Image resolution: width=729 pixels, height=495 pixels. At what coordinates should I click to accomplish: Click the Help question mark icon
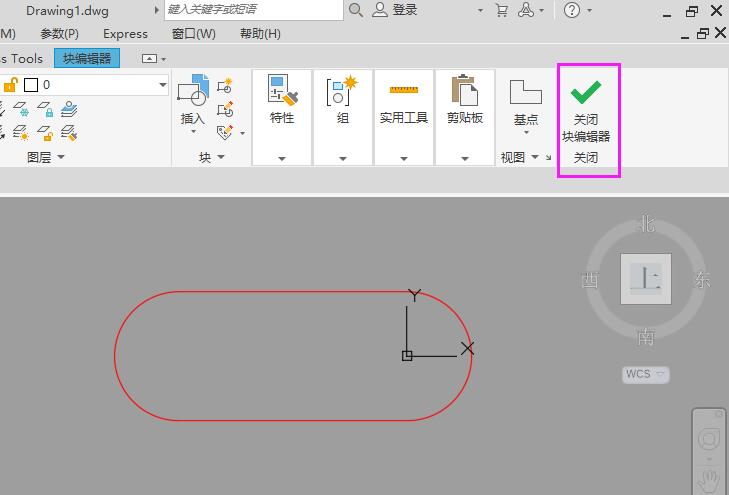click(571, 10)
